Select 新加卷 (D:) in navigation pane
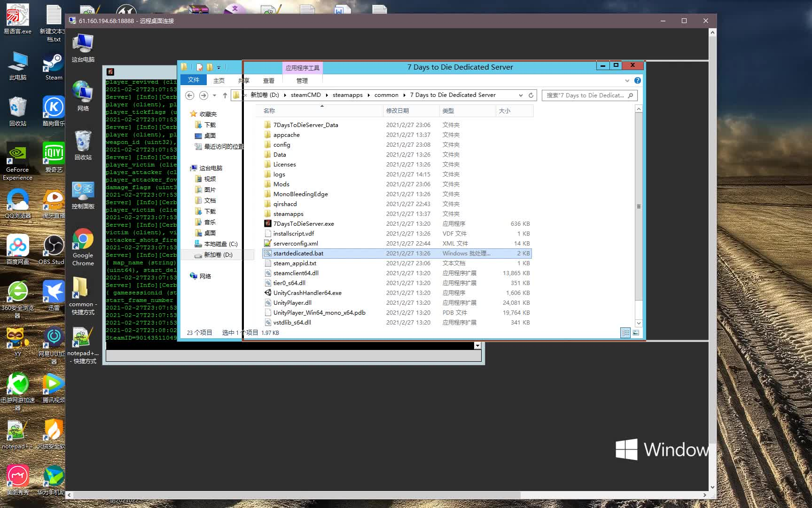 (x=218, y=254)
